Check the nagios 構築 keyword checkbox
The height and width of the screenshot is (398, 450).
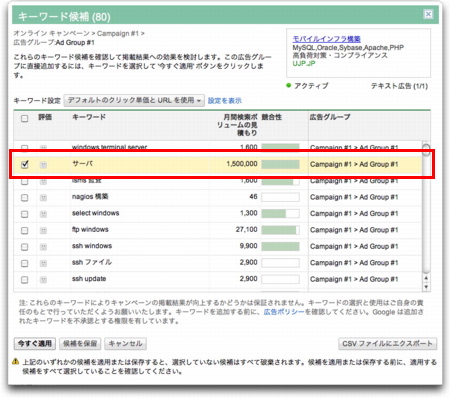pyautogui.click(x=25, y=198)
